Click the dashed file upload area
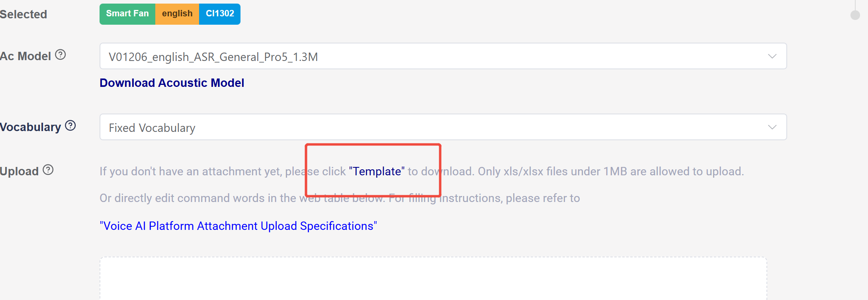 433,279
